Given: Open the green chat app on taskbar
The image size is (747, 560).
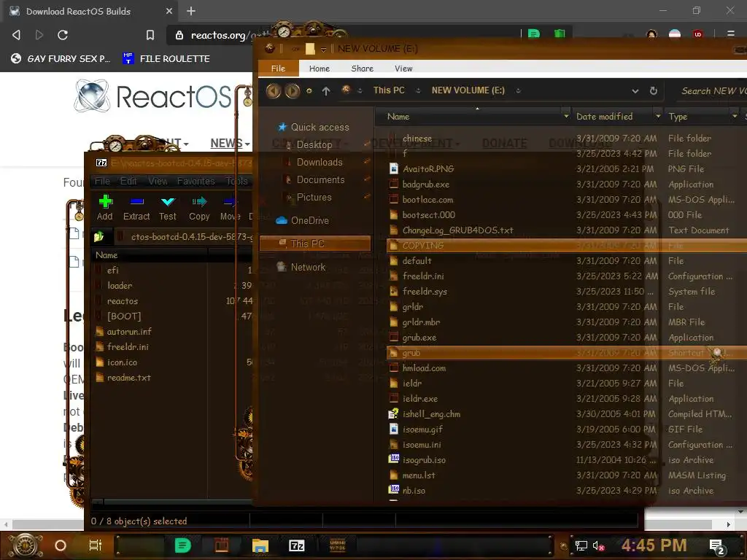Looking at the screenshot, I should [183, 545].
